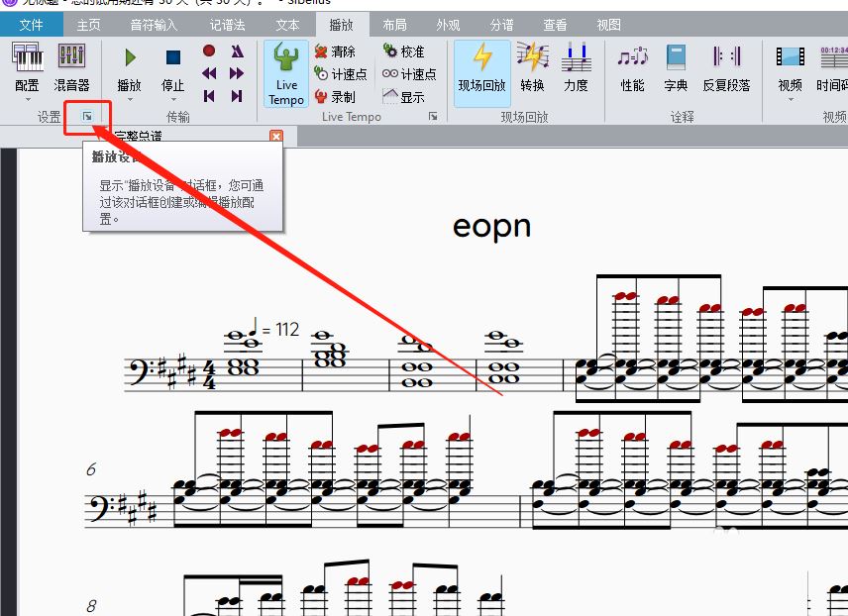848x616 pixels.
Task: Switch to the 外观 ribbon tab
Action: 448,25
